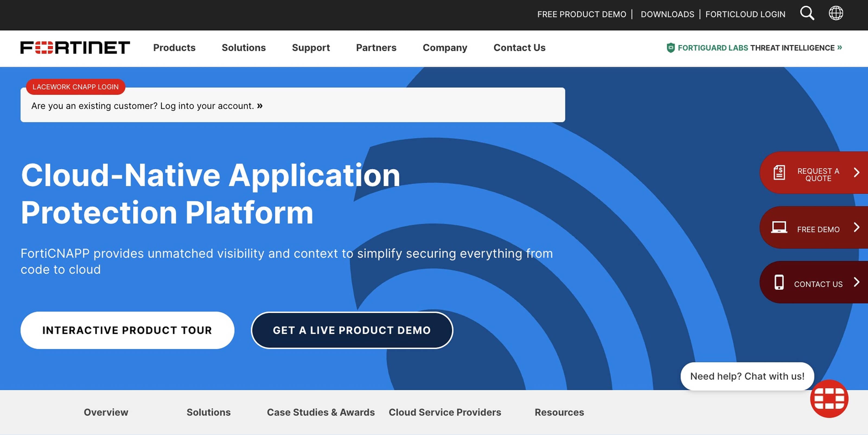Viewport: 868px width, 435px height.
Task: Open the Downloads link
Action: 667,14
